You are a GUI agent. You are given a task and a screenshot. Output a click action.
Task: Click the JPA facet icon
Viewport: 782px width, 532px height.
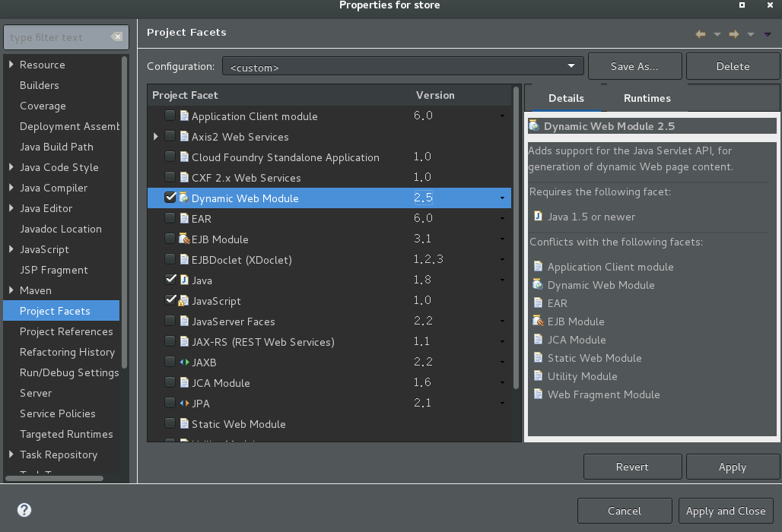[x=184, y=404]
